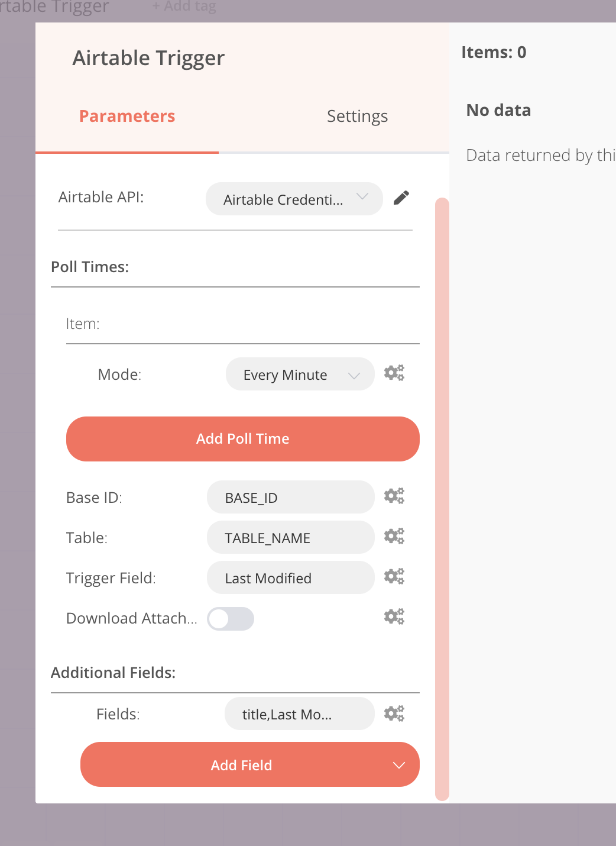Open parameter options gear beside Mode
The height and width of the screenshot is (846, 616).
click(394, 373)
